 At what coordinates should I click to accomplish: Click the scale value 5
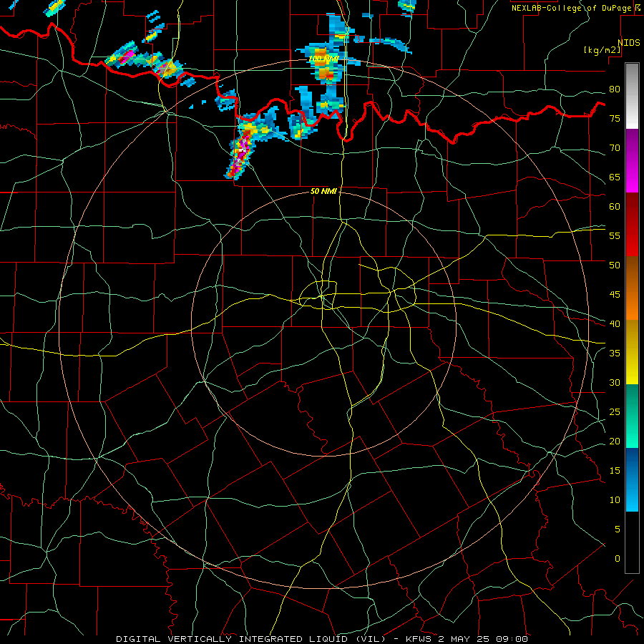coord(618,529)
